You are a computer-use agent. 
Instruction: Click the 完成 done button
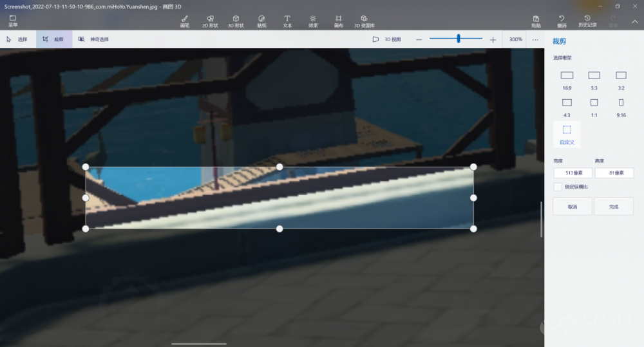[614, 207]
